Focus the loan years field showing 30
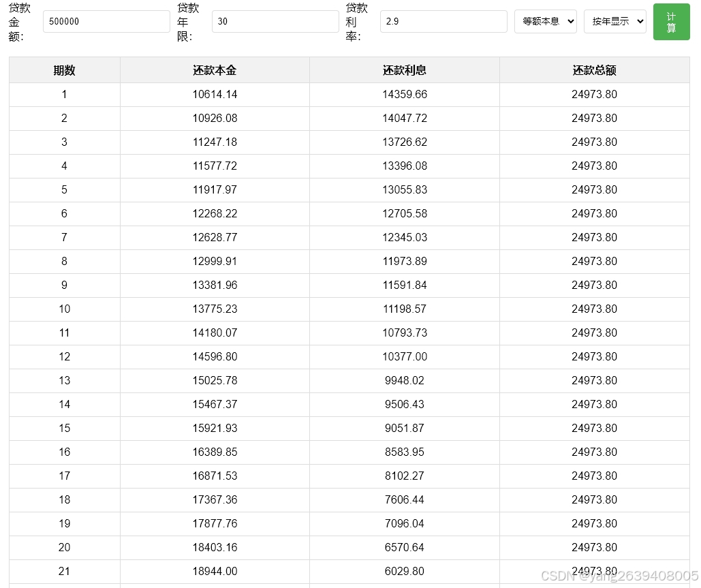The width and height of the screenshot is (701, 588). (x=275, y=22)
